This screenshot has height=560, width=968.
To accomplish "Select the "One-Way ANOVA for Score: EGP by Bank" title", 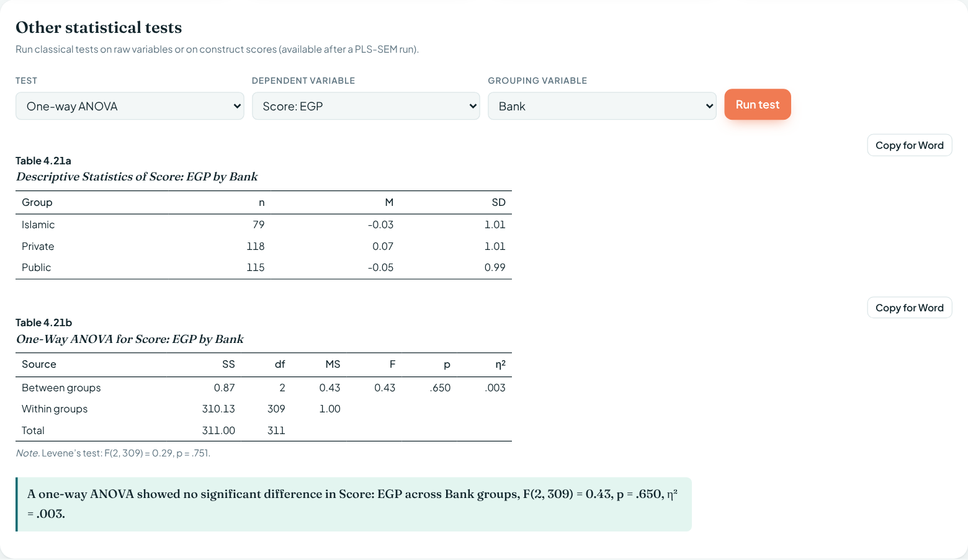I will point(130,339).
